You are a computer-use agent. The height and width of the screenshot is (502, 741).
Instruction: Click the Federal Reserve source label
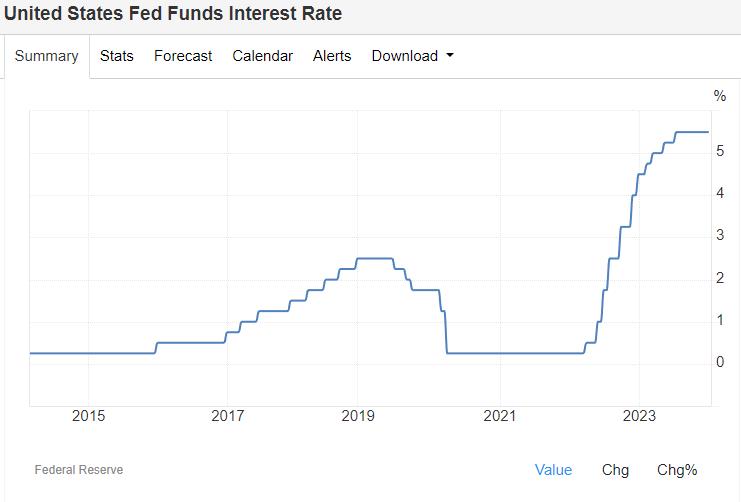click(79, 470)
